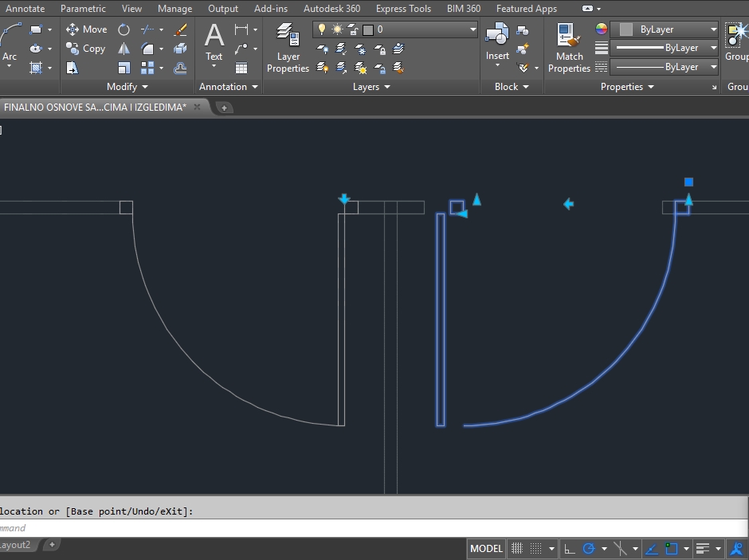This screenshot has width=749, height=560.
Task: Select the Erase tool icon
Action: [x=180, y=29]
